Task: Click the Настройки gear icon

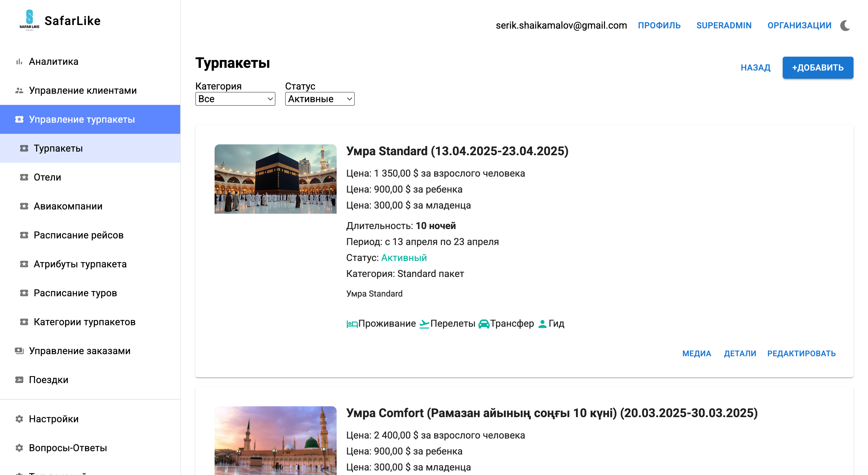Action: pyautogui.click(x=19, y=420)
